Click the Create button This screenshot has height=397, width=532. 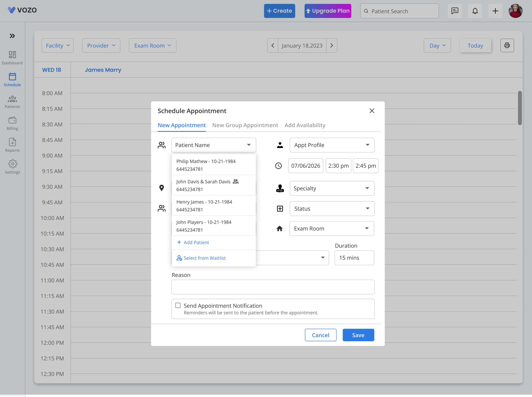[280, 11]
